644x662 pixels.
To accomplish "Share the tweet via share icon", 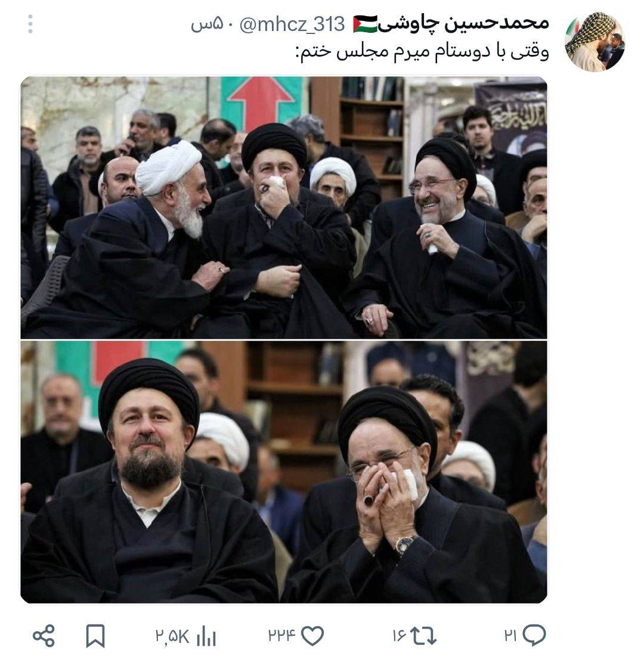I will click(44, 636).
